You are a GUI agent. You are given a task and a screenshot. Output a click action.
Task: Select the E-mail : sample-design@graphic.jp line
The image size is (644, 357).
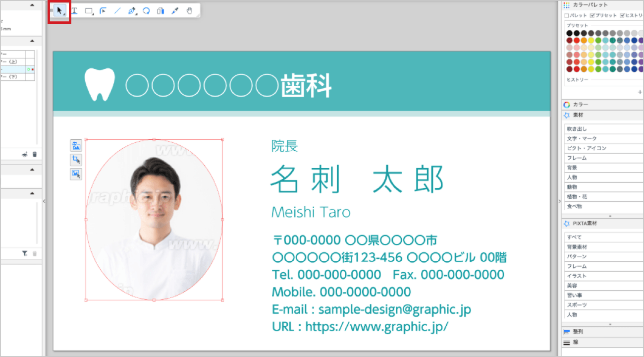[372, 310]
